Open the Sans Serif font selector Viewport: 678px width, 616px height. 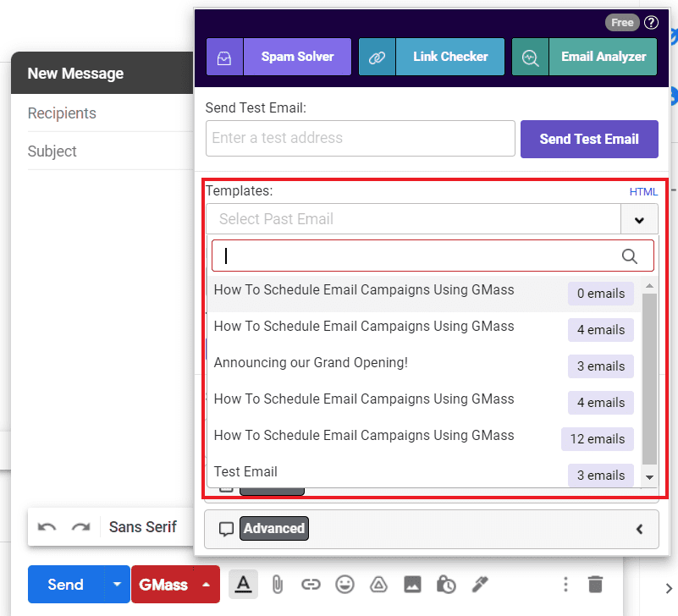(x=142, y=527)
